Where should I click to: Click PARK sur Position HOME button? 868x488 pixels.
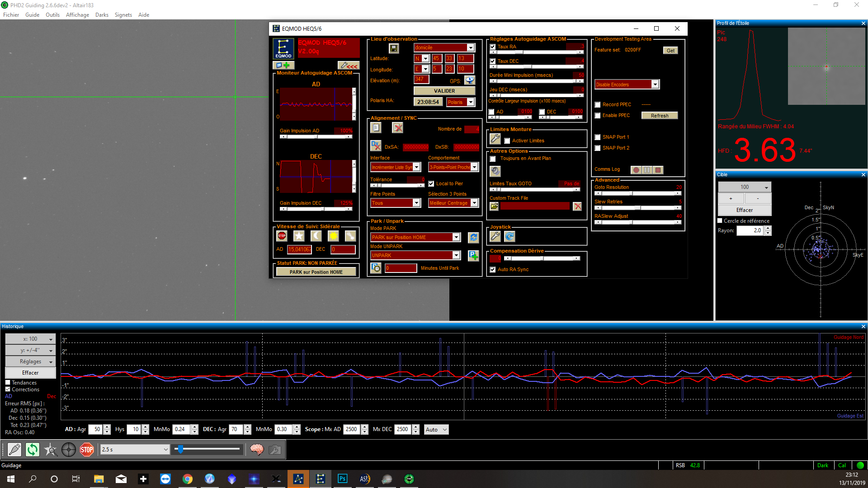316,272
